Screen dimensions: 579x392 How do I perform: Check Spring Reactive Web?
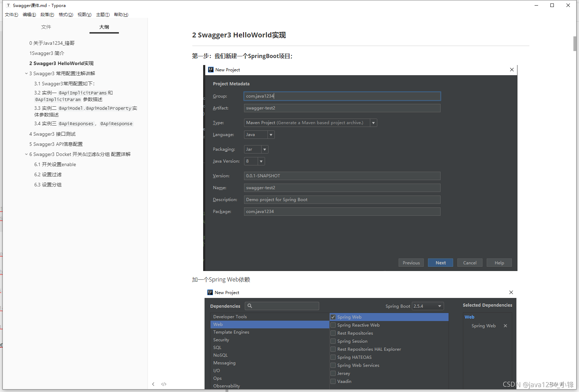click(x=333, y=325)
